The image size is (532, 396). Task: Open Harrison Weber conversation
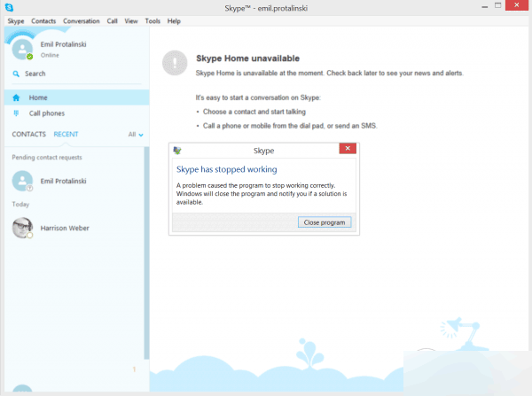tap(74, 228)
